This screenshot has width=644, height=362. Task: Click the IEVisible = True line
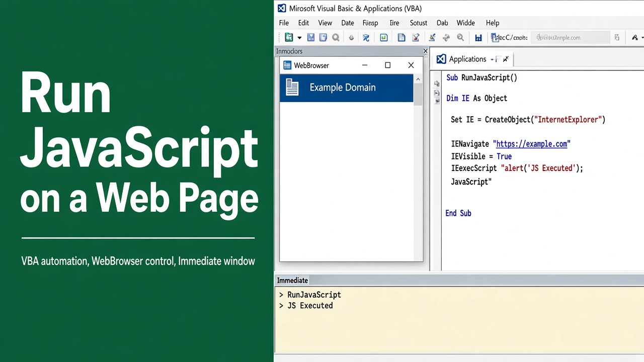click(481, 156)
